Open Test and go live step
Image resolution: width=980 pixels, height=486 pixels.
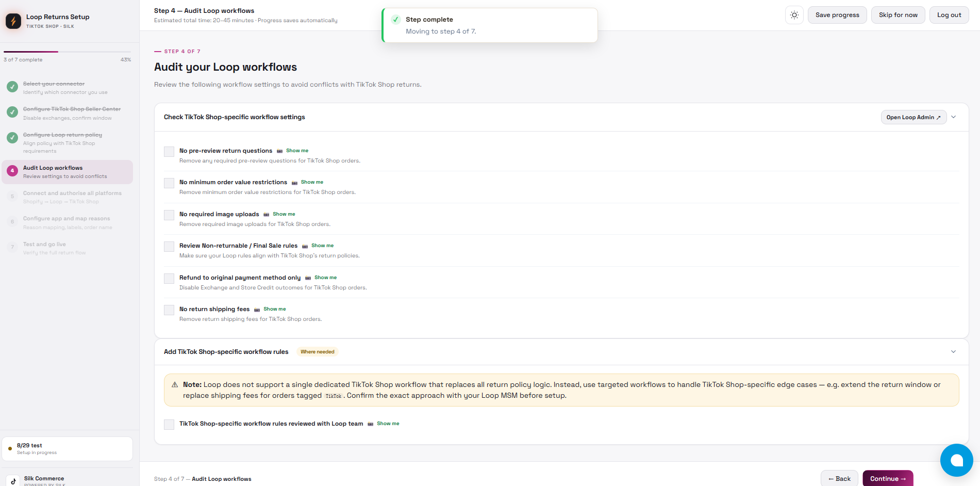tap(68, 248)
